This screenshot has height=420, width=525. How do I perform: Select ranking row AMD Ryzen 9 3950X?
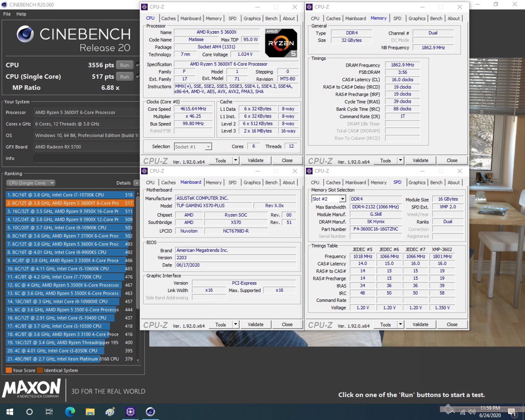tap(70, 211)
